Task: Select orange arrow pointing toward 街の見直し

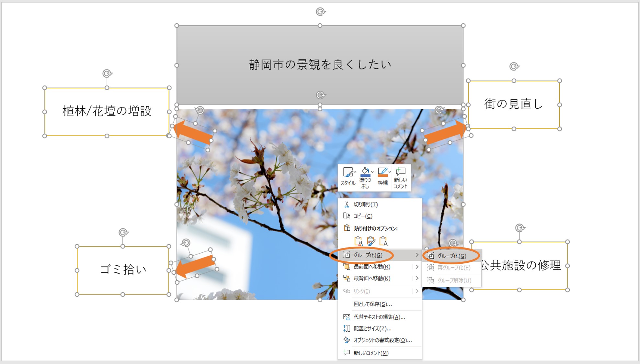Action: click(446, 132)
